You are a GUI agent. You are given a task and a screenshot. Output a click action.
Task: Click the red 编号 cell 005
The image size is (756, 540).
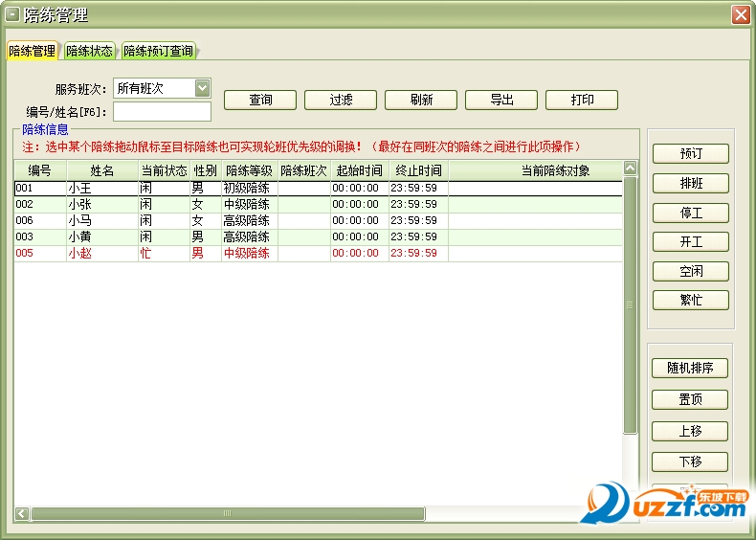pyautogui.click(x=40, y=254)
